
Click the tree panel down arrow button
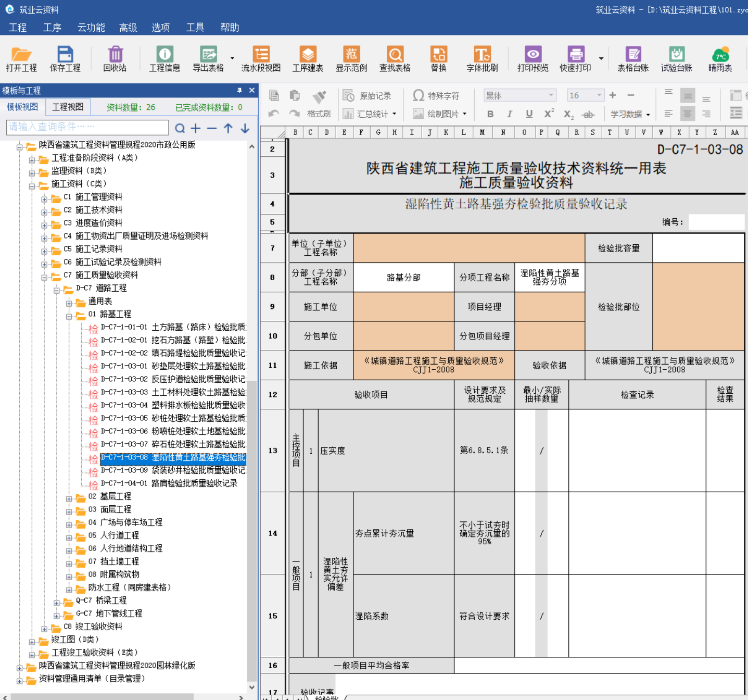pyautogui.click(x=245, y=128)
